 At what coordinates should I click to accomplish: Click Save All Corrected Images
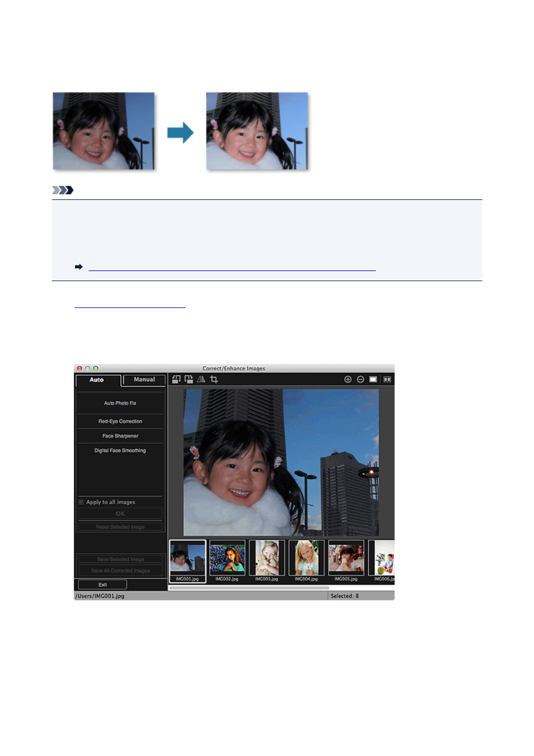[120, 571]
